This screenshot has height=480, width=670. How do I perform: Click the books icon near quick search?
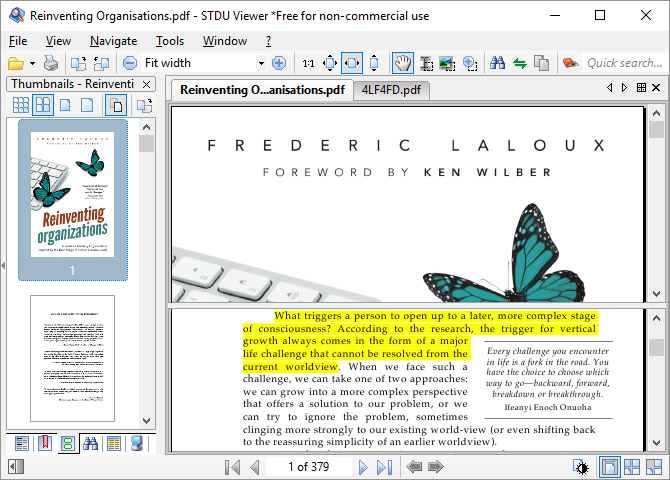click(x=570, y=63)
